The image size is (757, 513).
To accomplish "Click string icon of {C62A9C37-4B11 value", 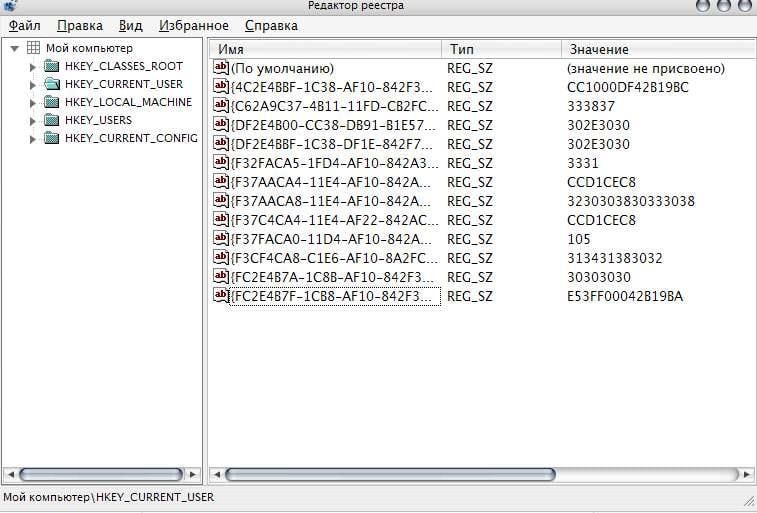I will coord(221,105).
